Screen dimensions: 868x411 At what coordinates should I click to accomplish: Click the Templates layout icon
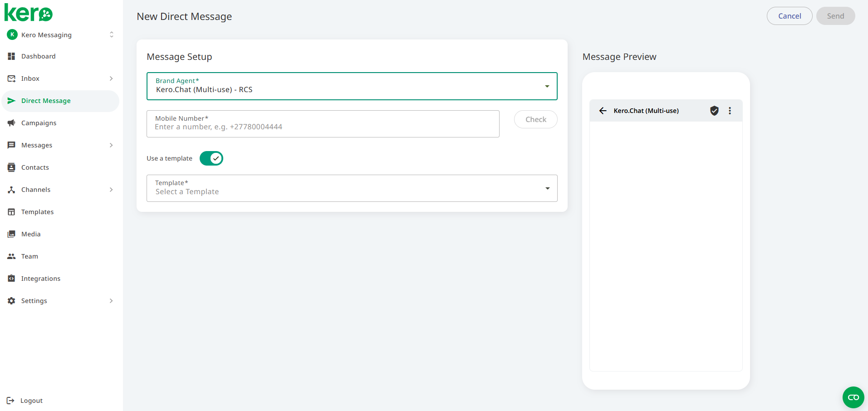(x=11, y=212)
